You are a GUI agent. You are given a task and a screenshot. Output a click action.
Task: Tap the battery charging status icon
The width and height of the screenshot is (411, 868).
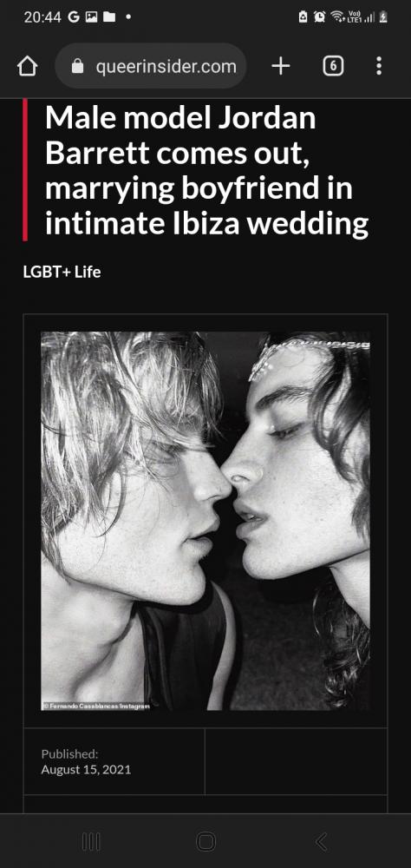[383, 17]
